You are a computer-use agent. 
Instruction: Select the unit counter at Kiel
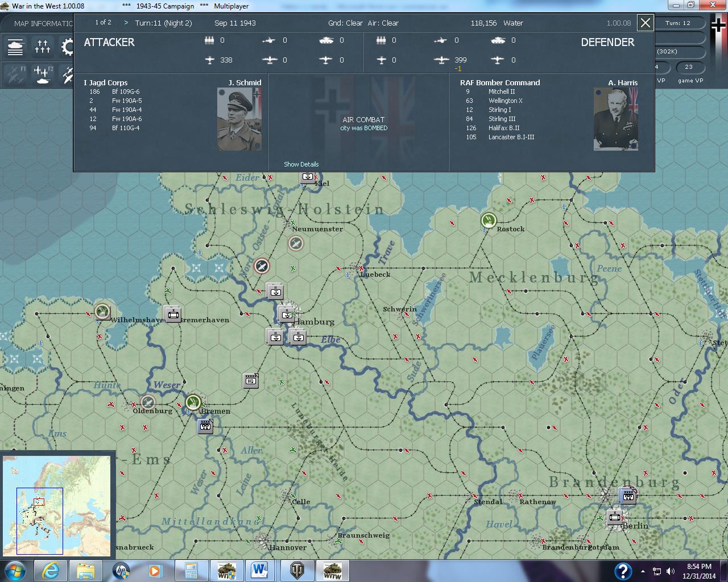point(308,178)
